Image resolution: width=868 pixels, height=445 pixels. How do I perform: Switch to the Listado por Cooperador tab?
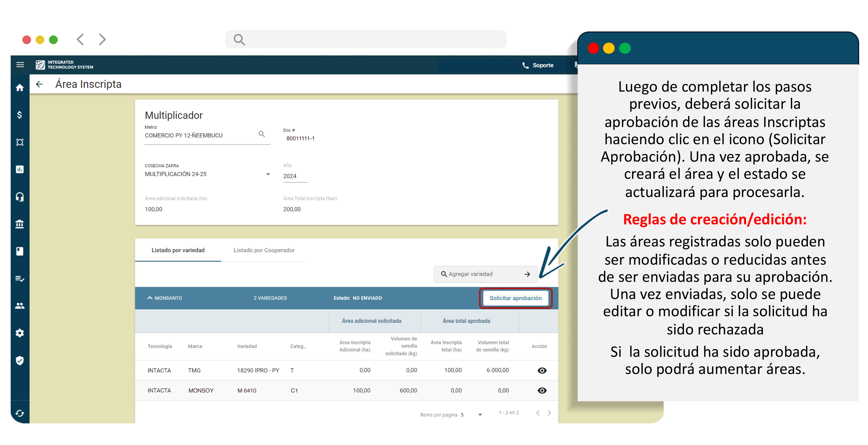[264, 250]
